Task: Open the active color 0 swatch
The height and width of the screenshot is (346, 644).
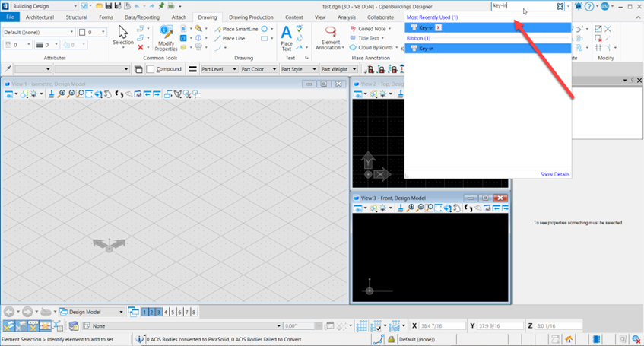Action: pyautogui.click(x=93, y=32)
